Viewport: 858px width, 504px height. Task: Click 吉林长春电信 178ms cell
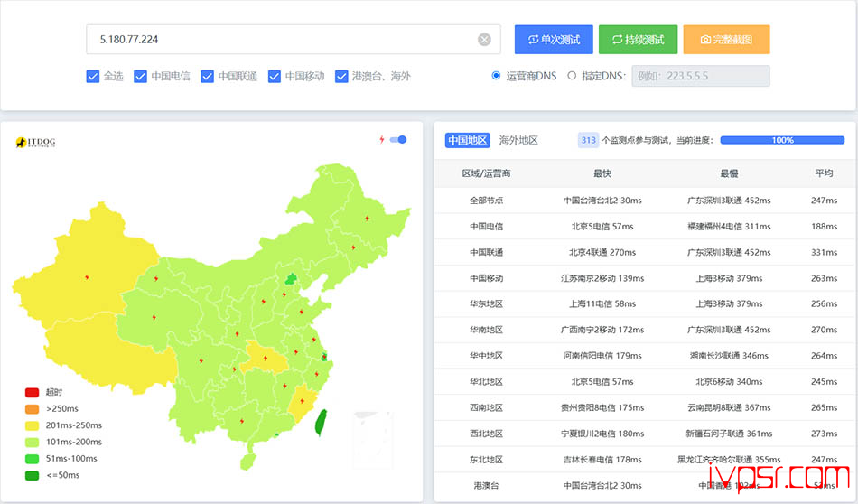tap(602, 460)
